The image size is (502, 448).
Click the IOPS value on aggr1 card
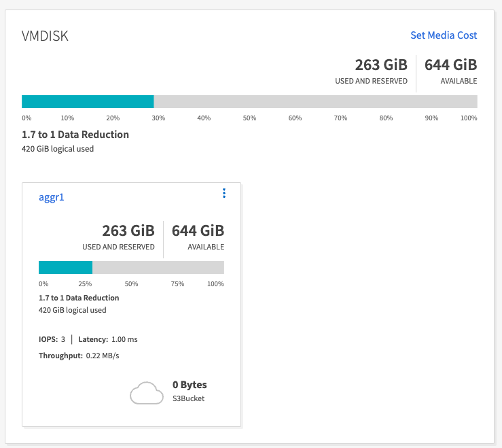click(63, 339)
